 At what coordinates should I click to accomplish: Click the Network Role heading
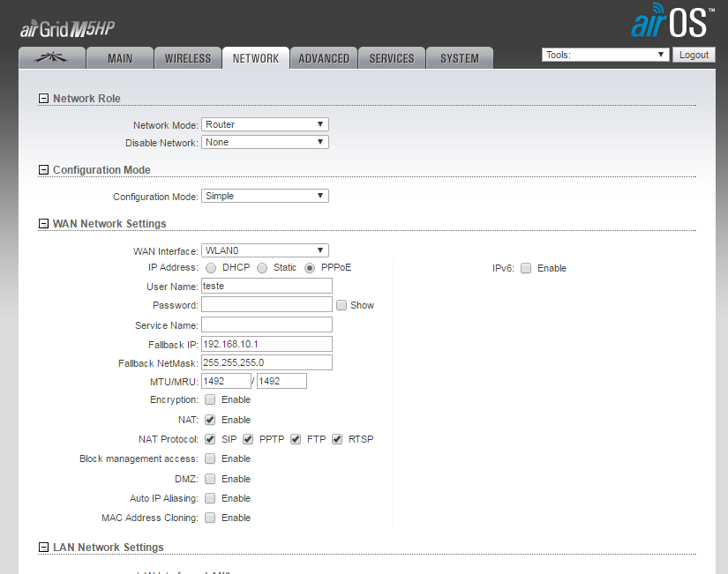(86, 99)
